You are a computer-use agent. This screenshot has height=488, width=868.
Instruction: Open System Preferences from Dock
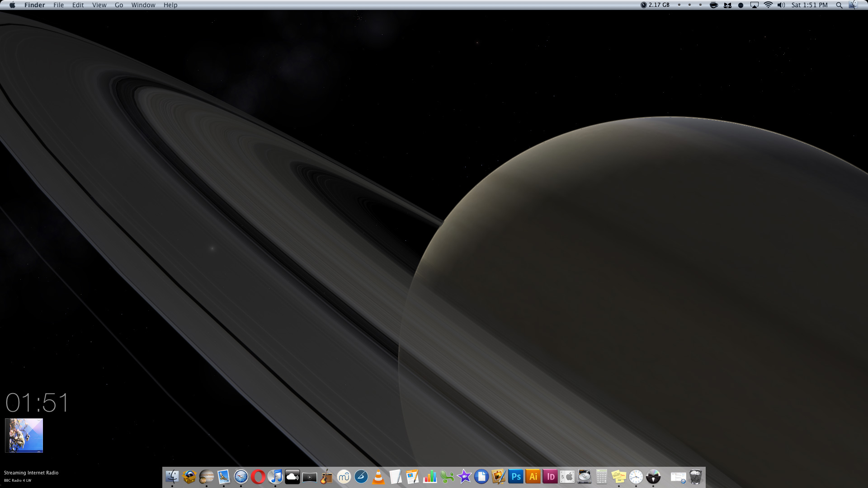pos(567,477)
